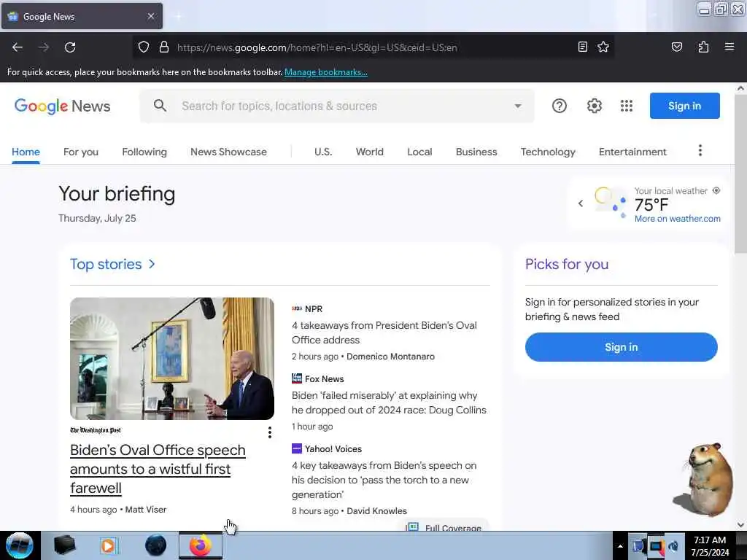Viewport: 747px width, 560px height.
Task: Toggle reader view icon in address bar
Action: tap(582, 47)
